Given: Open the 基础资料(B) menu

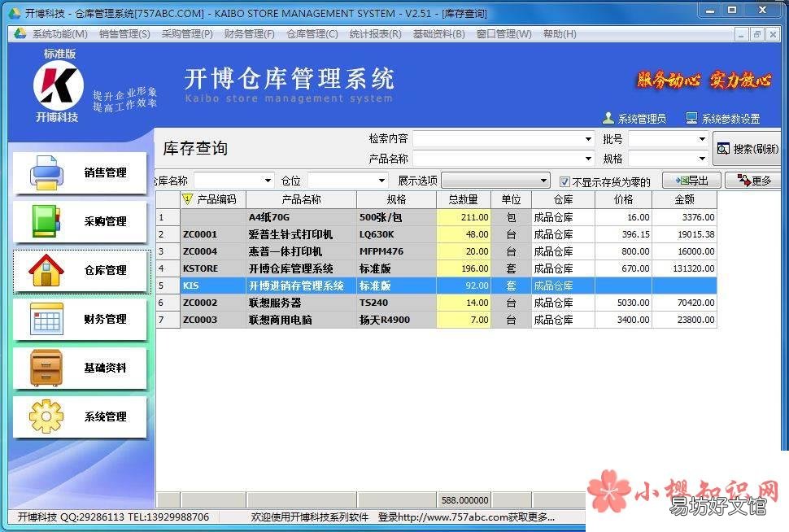Looking at the screenshot, I should point(438,33).
